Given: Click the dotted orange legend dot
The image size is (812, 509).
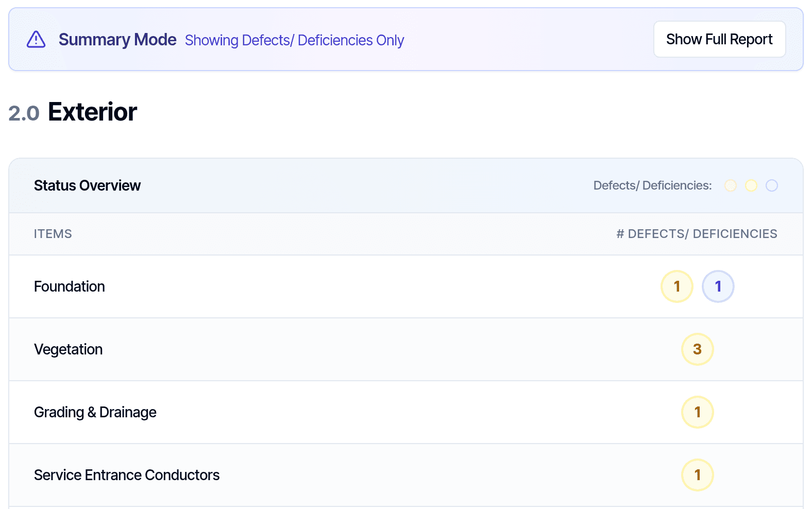Looking at the screenshot, I should click(x=731, y=185).
